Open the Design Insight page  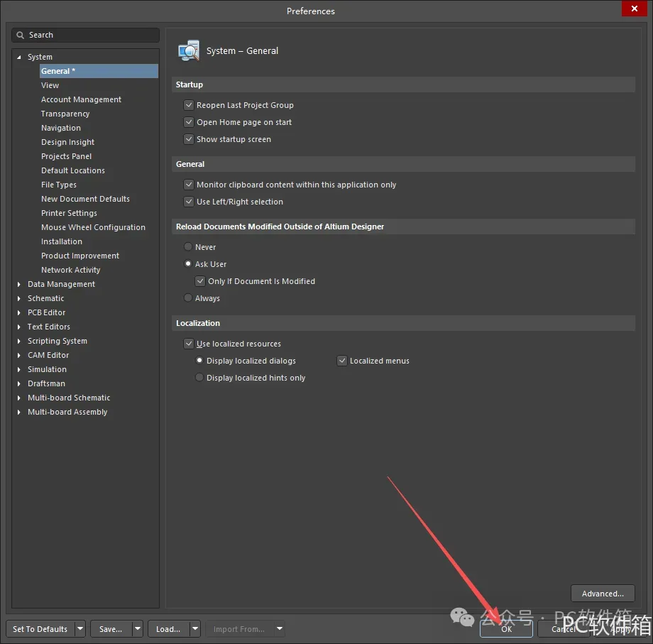pos(68,142)
